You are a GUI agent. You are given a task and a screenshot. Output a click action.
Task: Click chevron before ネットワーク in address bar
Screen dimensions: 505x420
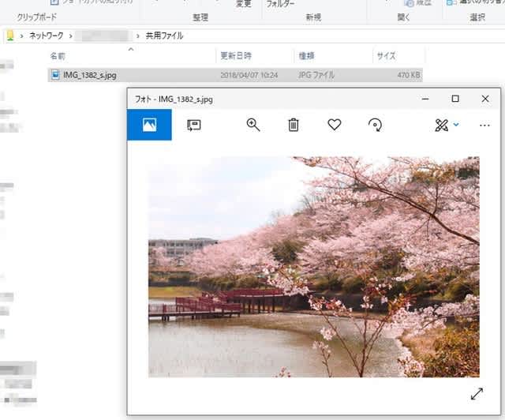coord(22,36)
